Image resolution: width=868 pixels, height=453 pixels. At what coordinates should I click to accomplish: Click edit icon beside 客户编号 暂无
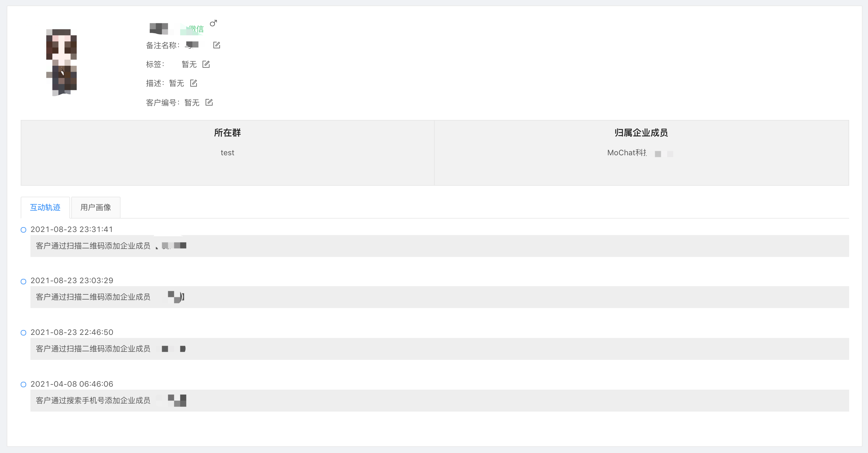coord(209,102)
